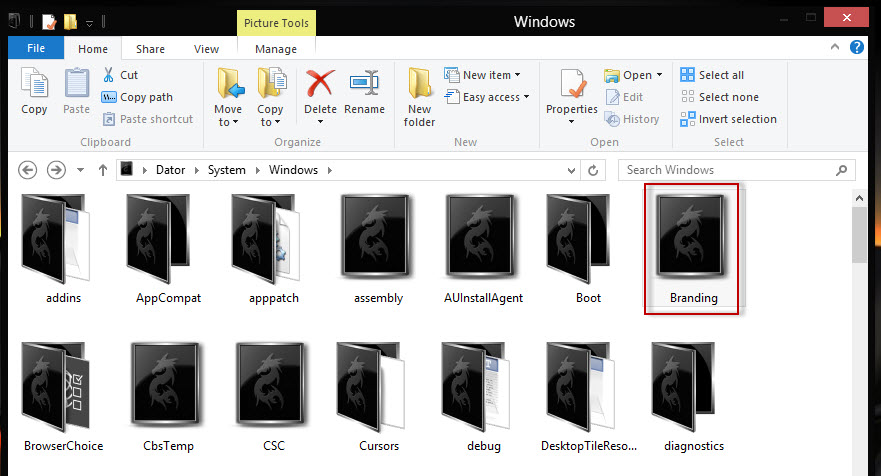Screen dimensions: 881x476
Task: Select the CbsTemp folder
Action: tap(168, 397)
